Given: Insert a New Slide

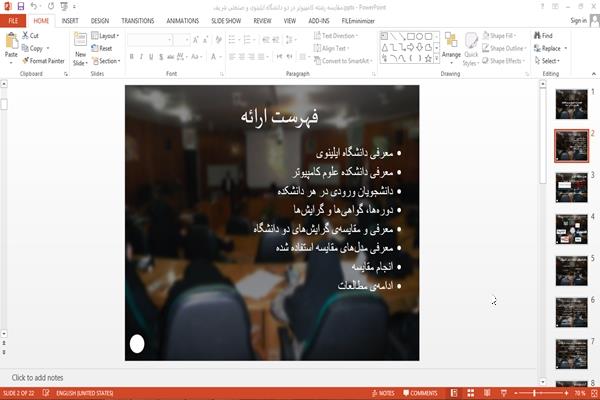Looking at the screenshot, I should [80, 49].
